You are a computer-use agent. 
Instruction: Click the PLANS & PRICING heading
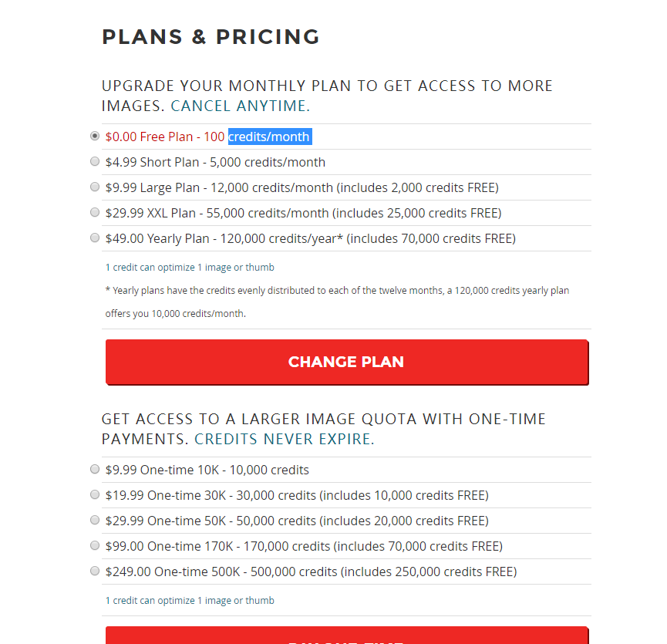click(211, 37)
